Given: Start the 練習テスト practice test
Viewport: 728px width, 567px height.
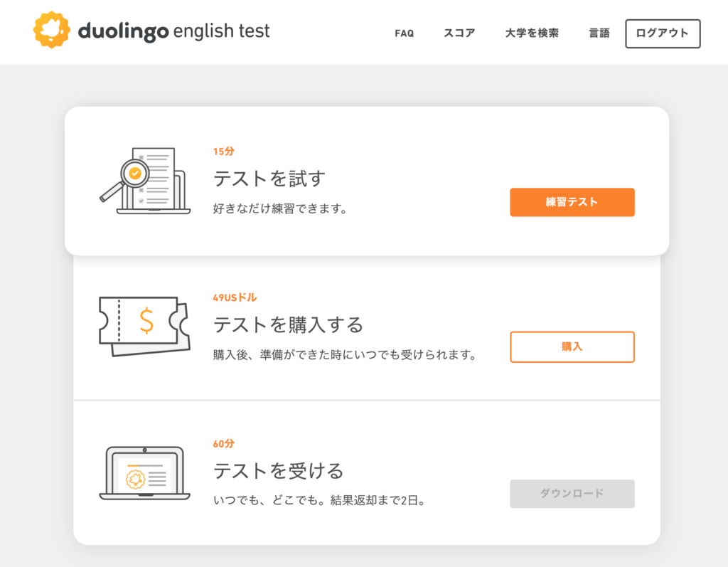Looking at the screenshot, I should click(572, 202).
